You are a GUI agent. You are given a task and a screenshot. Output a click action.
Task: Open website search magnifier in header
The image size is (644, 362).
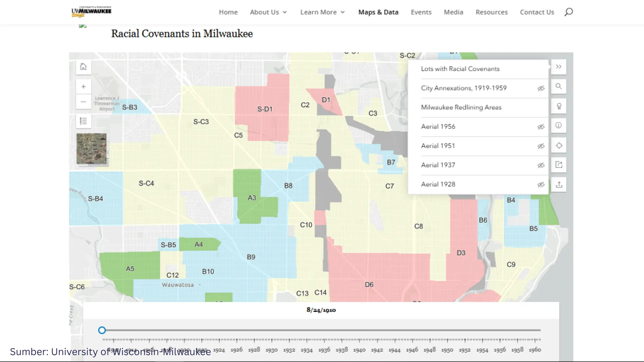[x=568, y=12]
